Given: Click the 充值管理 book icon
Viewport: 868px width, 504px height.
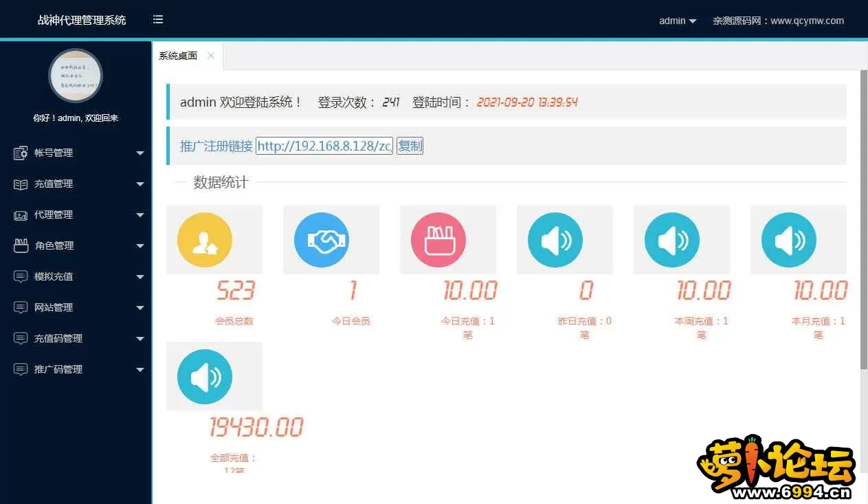Looking at the screenshot, I should pos(21,184).
